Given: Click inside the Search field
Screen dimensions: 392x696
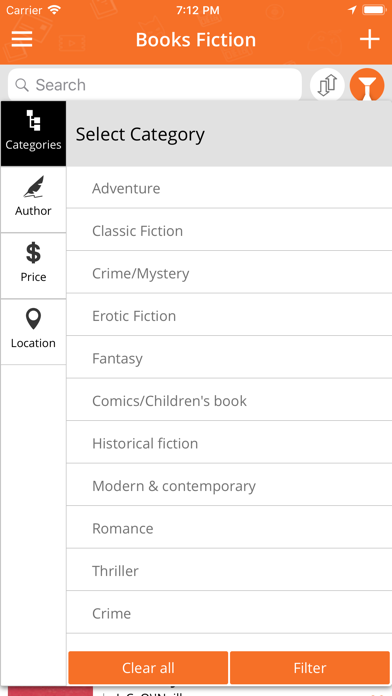Looking at the screenshot, I should pyautogui.click(x=154, y=84).
